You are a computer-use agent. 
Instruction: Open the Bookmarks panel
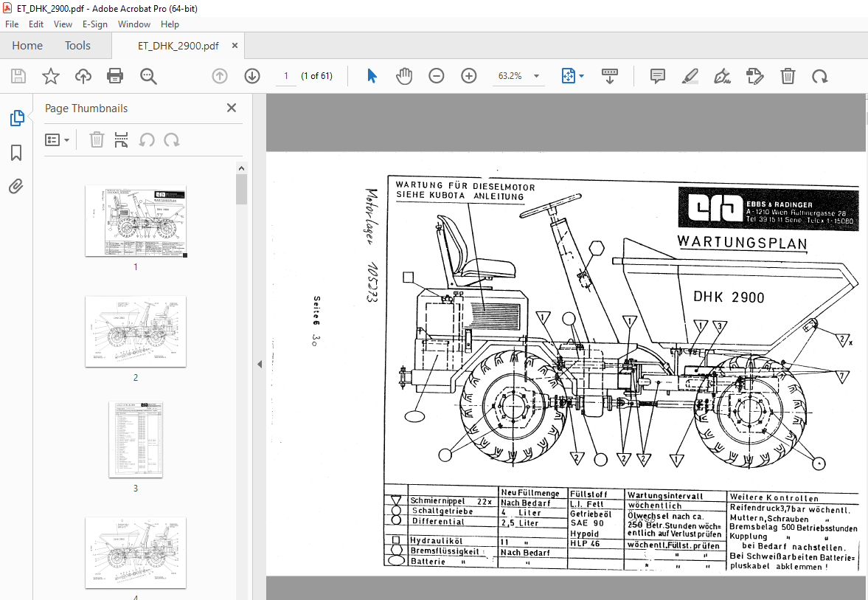[x=15, y=152]
